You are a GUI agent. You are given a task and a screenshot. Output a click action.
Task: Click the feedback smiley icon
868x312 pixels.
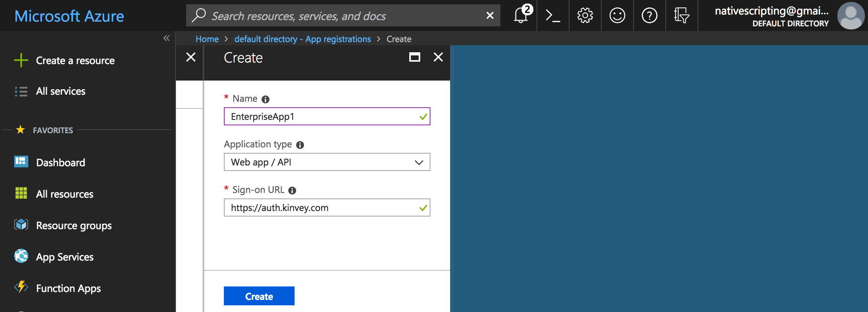[617, 16]
